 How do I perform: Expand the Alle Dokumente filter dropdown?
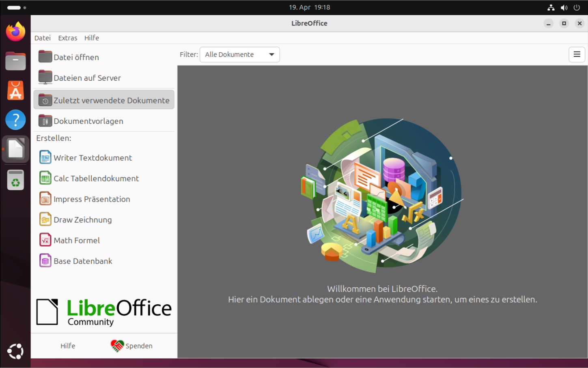pos(239,54)
